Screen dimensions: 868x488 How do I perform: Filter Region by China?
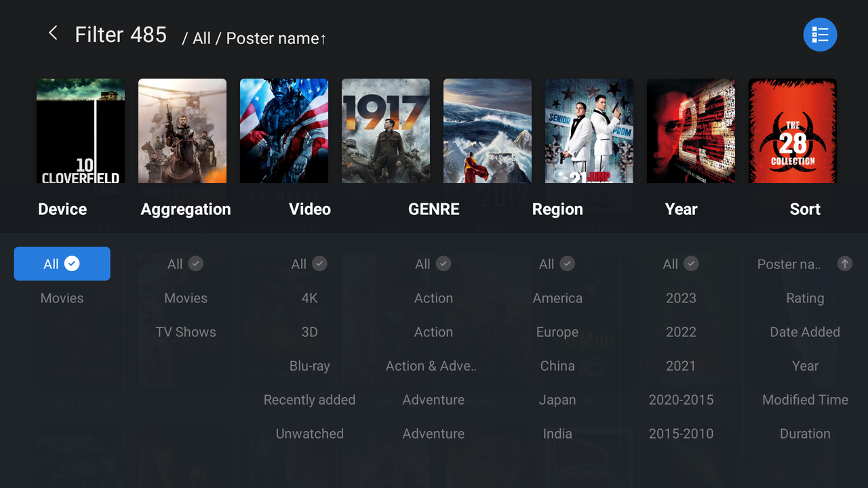pos(557,365)
